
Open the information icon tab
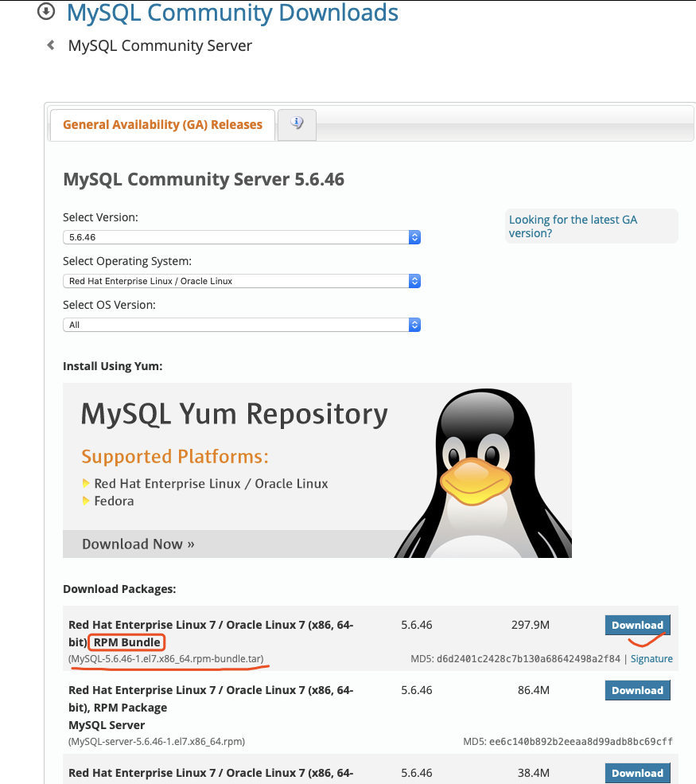click(x=297, y=123)
